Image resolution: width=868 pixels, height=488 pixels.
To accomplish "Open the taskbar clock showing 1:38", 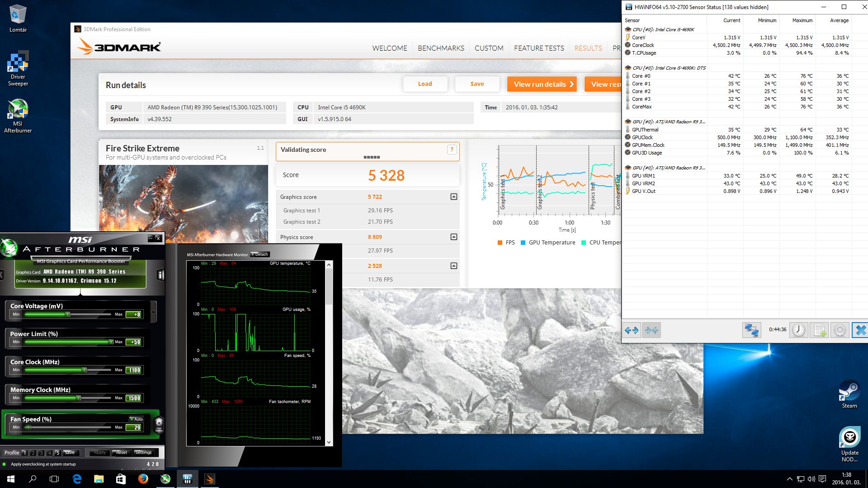I will 847,479.
